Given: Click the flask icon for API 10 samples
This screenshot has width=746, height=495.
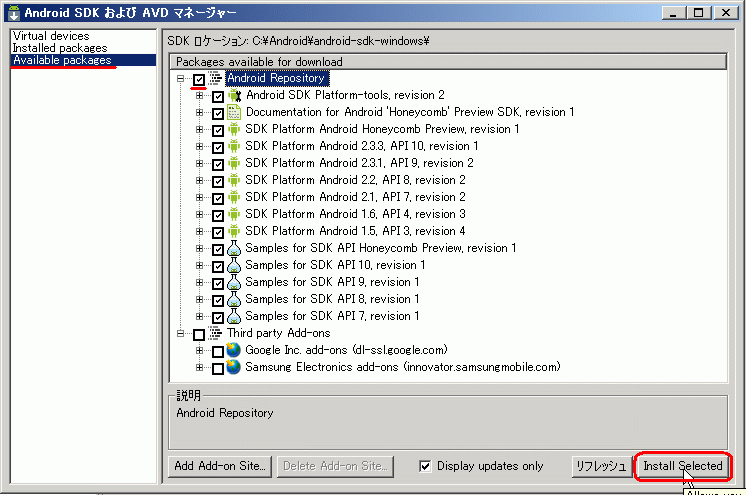Looking at the screenshot, I should click(234, 266).
